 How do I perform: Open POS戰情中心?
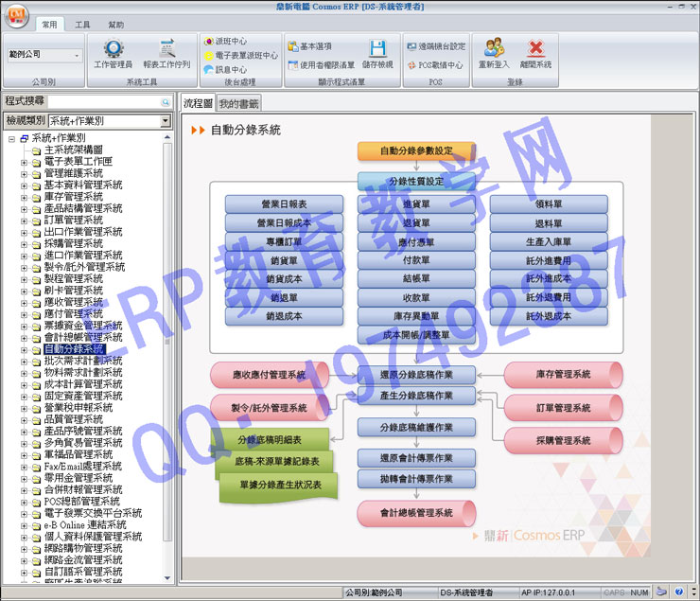pyautogui.click(x=435, y=65)
